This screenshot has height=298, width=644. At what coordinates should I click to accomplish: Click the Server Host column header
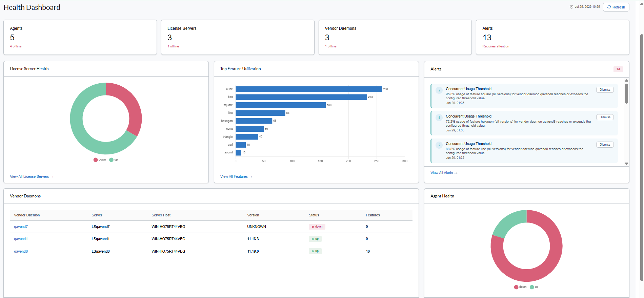pos(161,215)
